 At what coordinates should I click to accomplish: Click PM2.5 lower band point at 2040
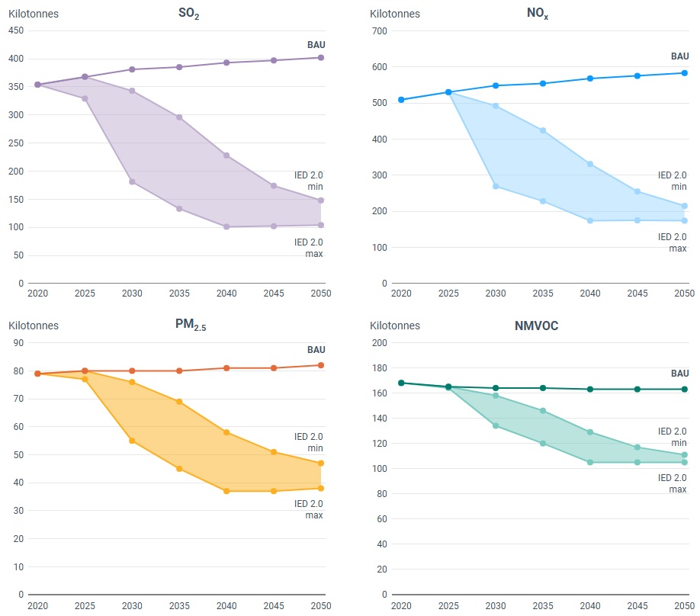[x=226, y=491]
